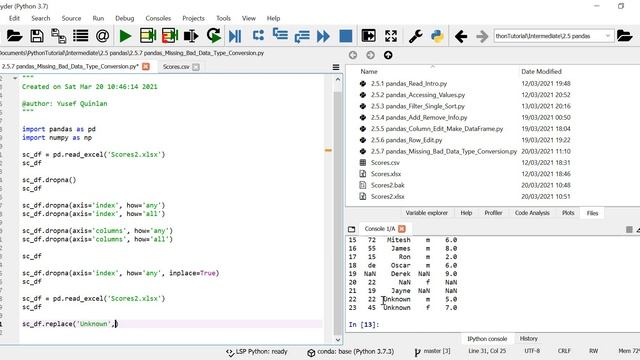Go back with the black left arrow

point(461,36)
